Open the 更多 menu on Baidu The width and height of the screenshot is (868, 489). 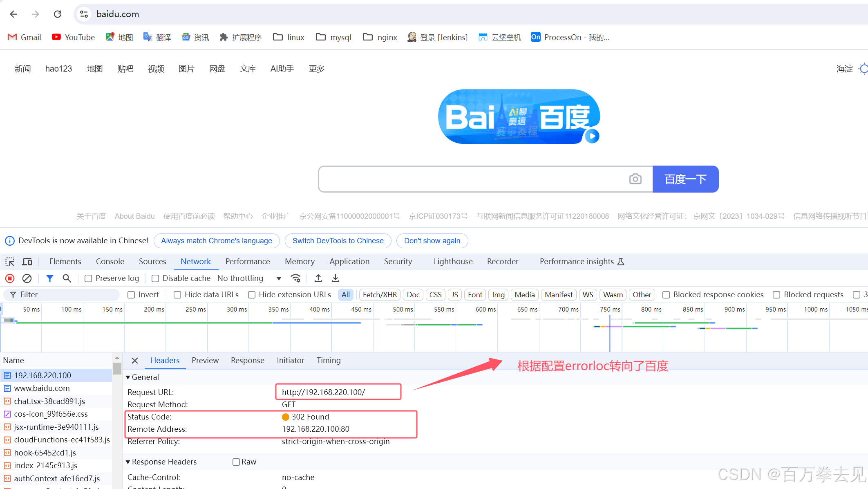pyautogui.click(x=317, y=69)
